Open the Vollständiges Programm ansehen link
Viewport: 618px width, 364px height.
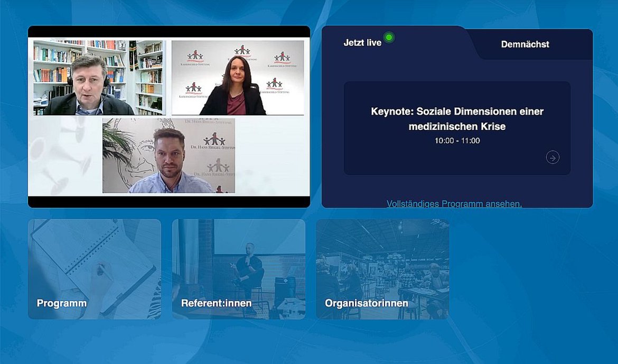(x=454, y=203)
